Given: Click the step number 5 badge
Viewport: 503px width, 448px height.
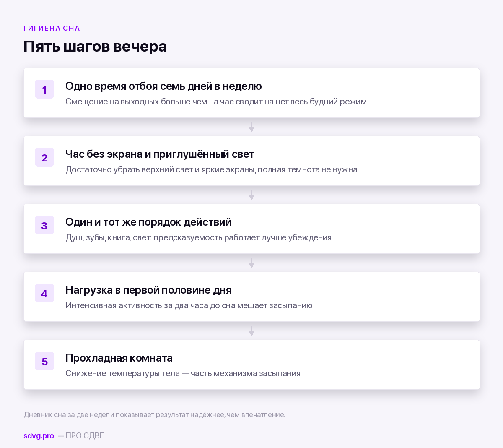Looking at the screenshot, I should point(44,361).
